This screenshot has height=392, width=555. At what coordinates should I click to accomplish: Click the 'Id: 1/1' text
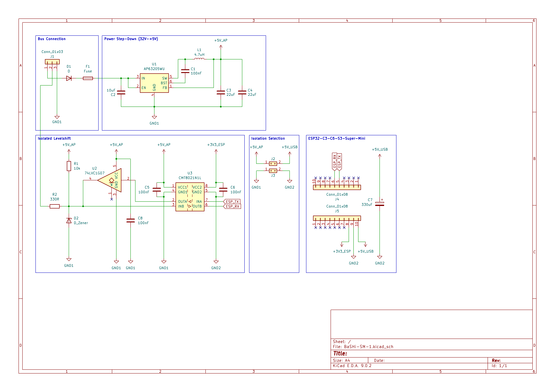tap(499, 366)
